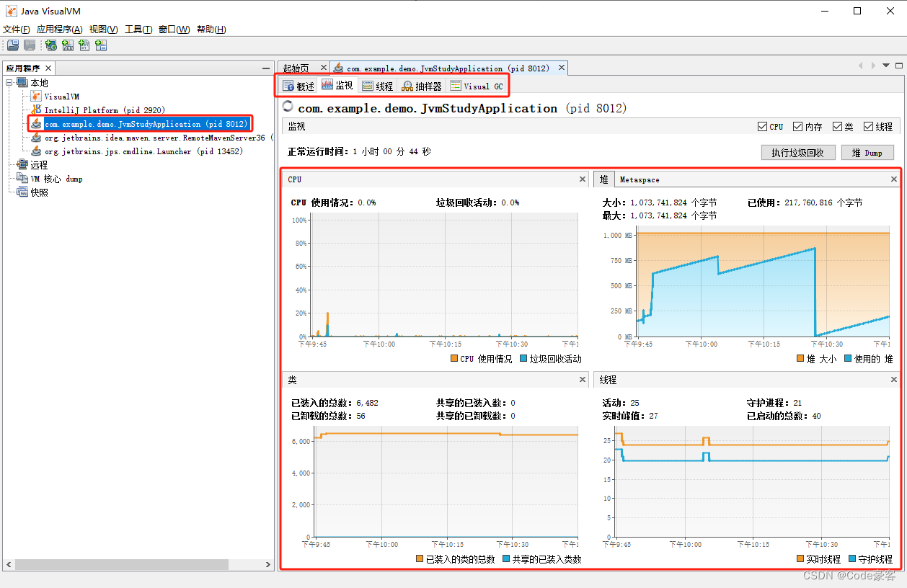Select IntelliJ Platform (pid 2920) tree item
This screenshot has width=907, height=588.
105,110
